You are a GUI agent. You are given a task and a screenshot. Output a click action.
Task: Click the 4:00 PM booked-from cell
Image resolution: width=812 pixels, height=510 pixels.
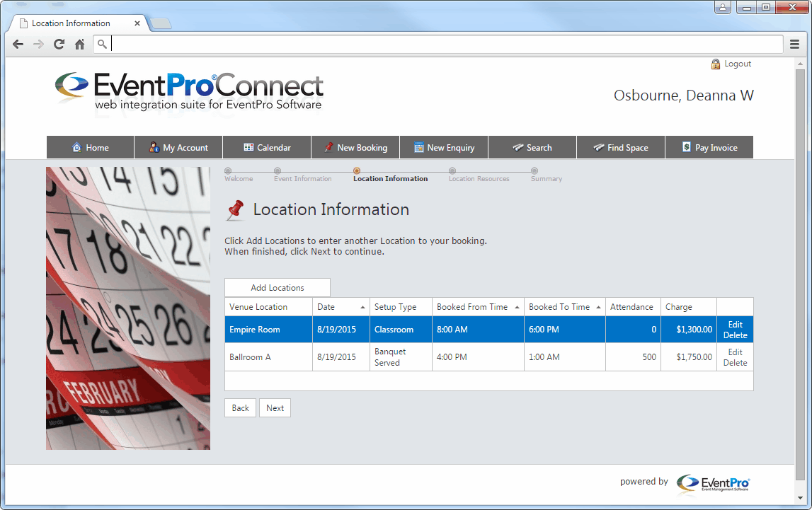pos(478,357)
